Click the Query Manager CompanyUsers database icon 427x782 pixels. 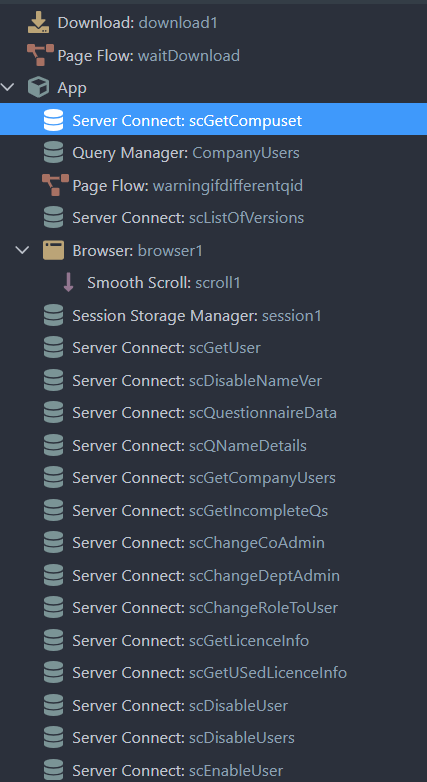53,153
